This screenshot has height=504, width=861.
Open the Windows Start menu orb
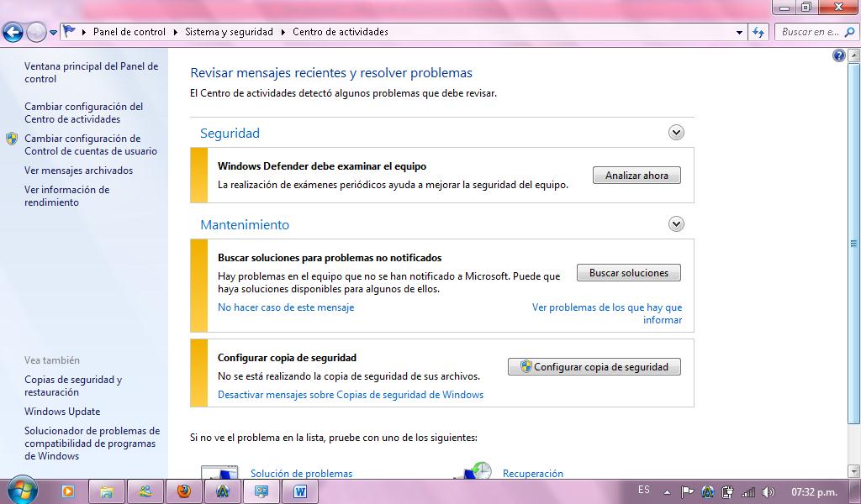click(x=22, y=490)
